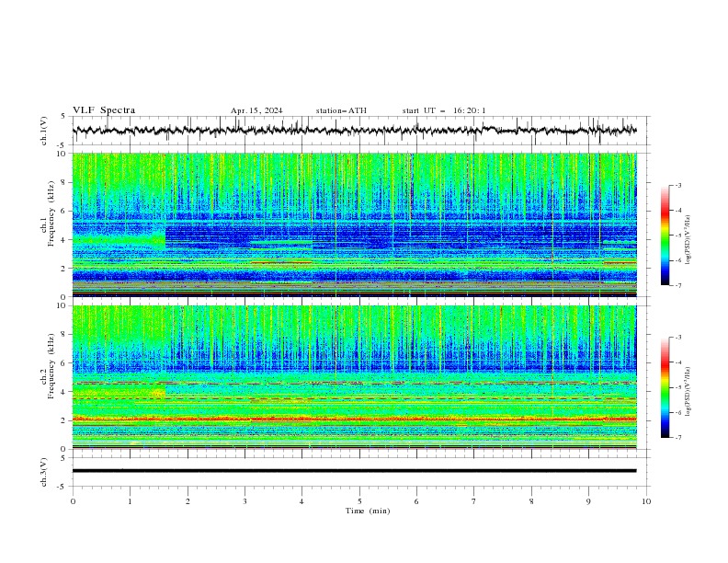
Task: Click the 'start UT = 16:20:1' label
Action: click(444, 110)
